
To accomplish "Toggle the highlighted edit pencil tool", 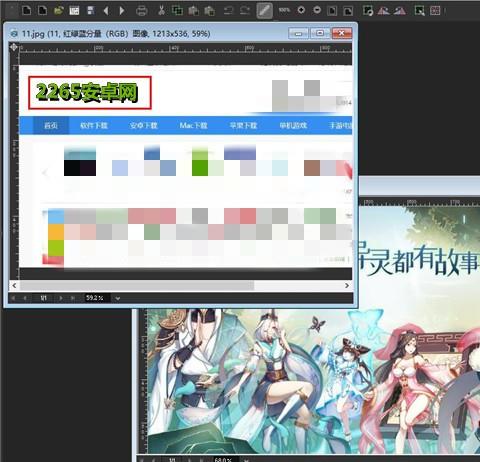I will [264, 11].
